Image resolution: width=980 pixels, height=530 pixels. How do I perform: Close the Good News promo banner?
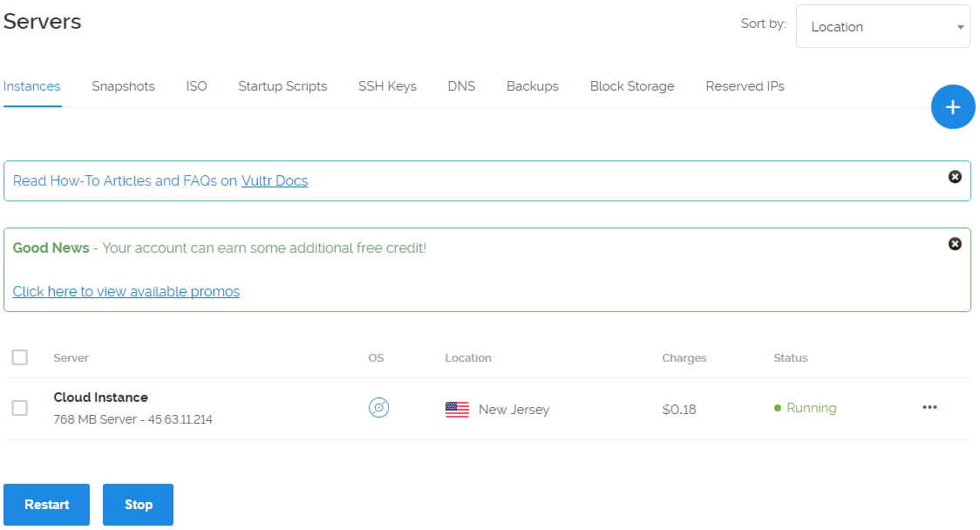(x=955, y=244)
